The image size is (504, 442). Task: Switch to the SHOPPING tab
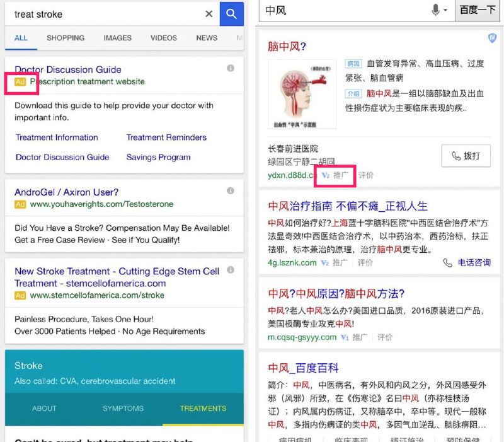click(x=66, y=38)
